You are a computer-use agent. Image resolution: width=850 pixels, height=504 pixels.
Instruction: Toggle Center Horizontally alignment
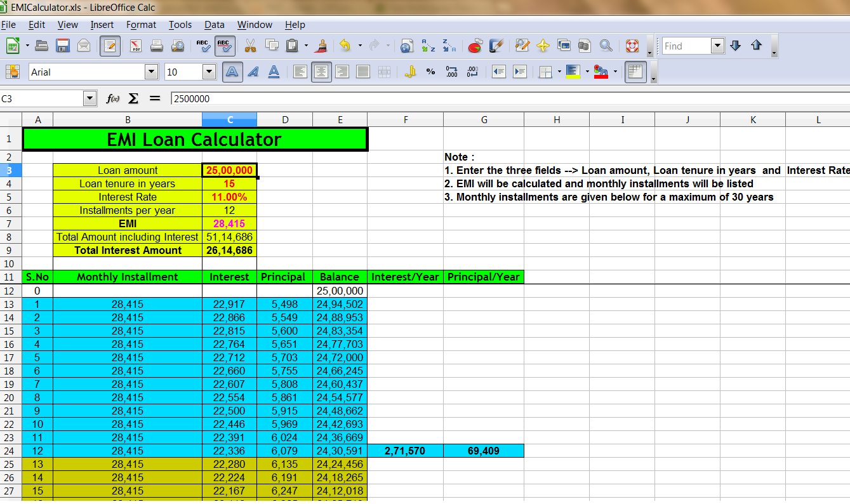click(x=321, y=72)
